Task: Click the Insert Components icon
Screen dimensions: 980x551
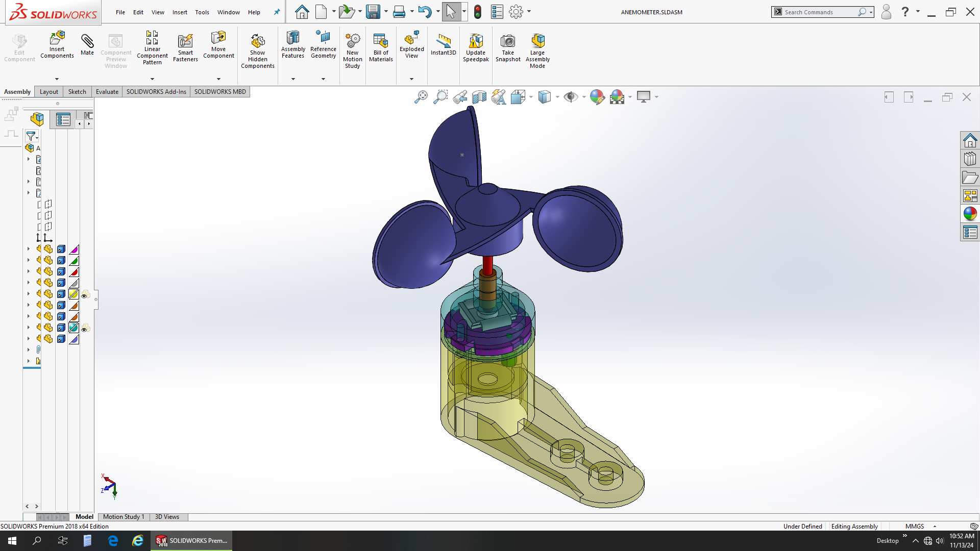Action: pyautogui.click(x=57, y=45)
